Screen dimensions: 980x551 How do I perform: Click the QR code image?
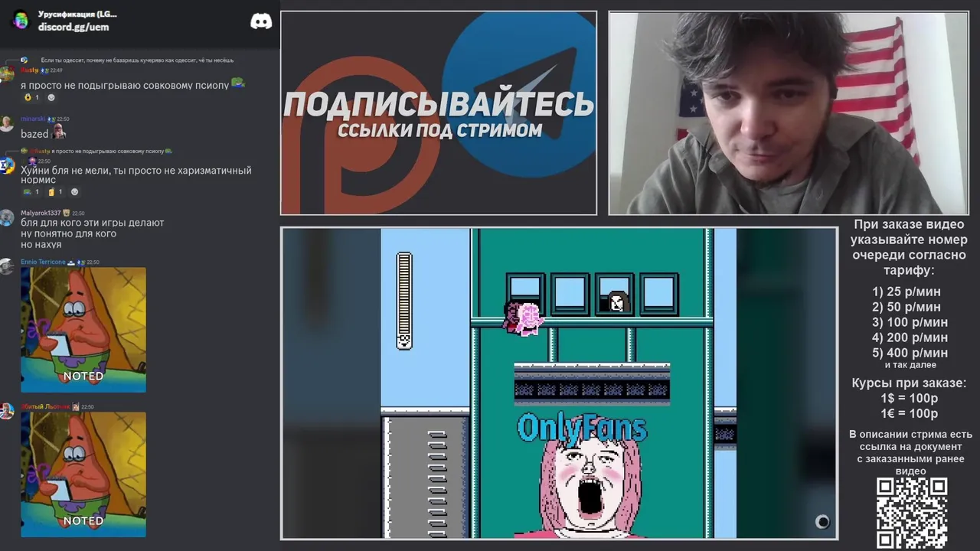pyautogui.click(x=912, y=512)
